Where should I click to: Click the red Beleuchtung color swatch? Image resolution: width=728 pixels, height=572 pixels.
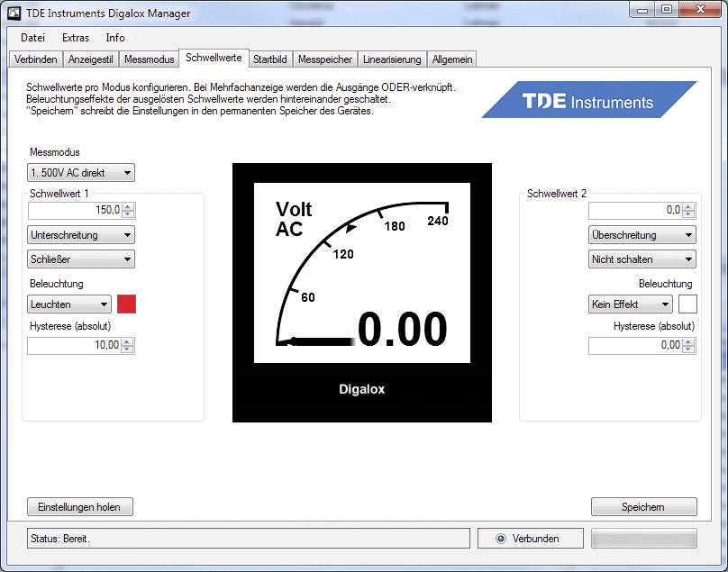[x=126, y=304]
